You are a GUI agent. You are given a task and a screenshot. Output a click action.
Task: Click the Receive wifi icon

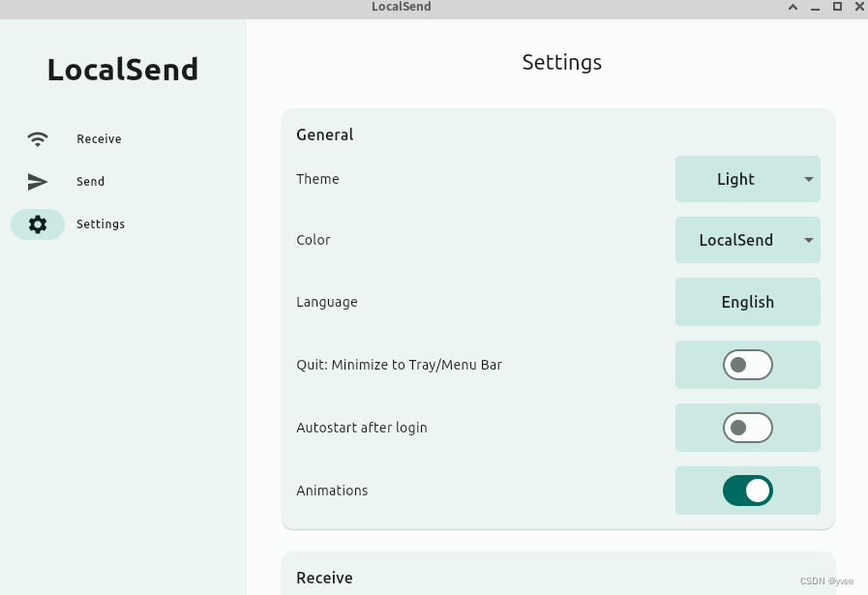point(38,138)
